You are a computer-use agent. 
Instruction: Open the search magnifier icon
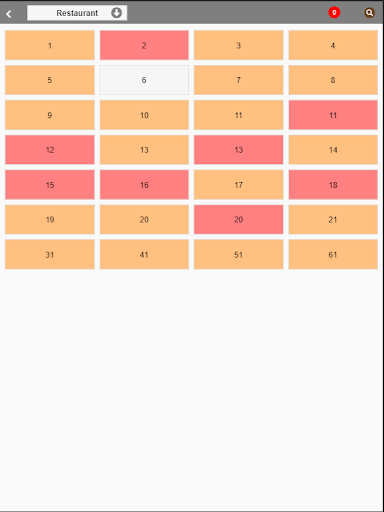369,13
